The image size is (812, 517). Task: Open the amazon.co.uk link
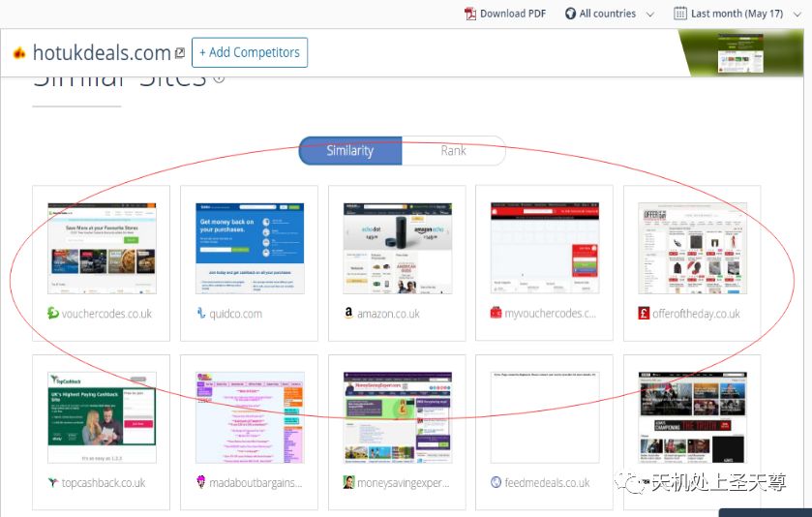pyautogui.click(x=388, y=314)
